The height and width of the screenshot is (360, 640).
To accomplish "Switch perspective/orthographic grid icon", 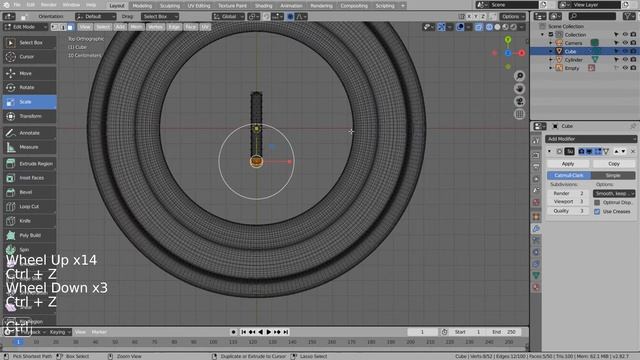I will tap(519, 114).
